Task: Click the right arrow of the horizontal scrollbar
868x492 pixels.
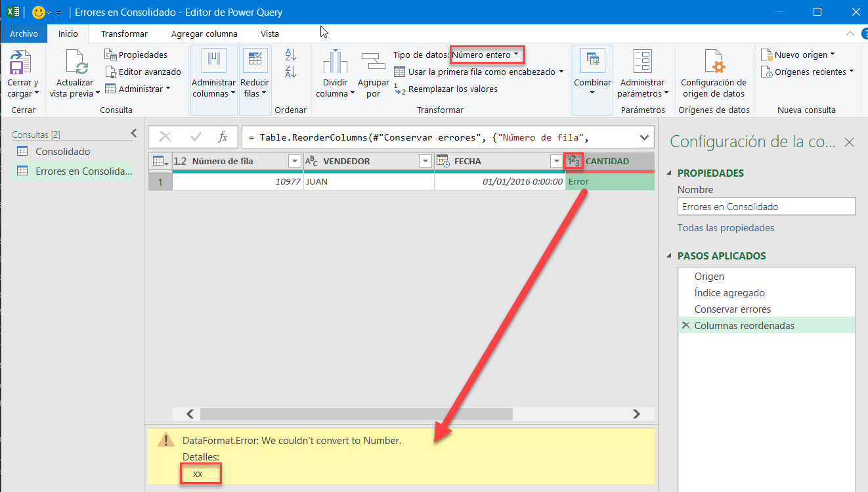Action: (636, 414)
